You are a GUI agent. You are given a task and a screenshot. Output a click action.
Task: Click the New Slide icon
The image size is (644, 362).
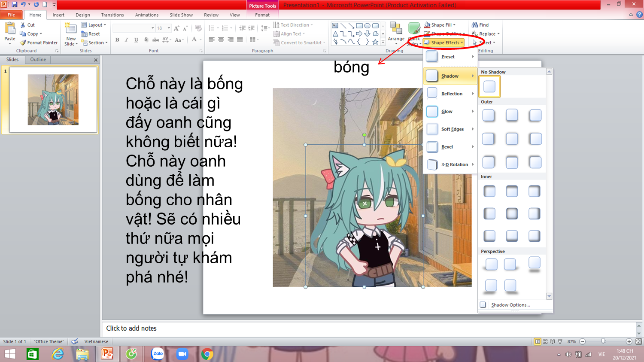(71, 29)
